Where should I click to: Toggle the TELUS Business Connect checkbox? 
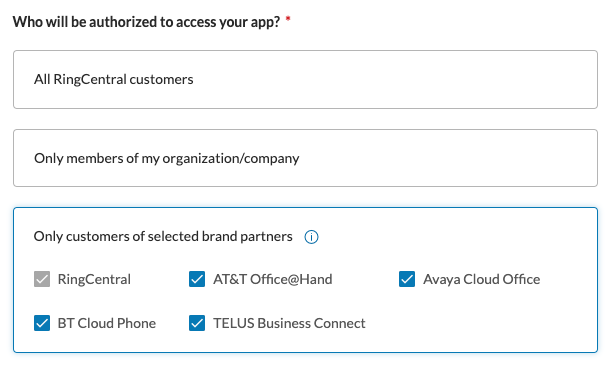coord(197,323)
